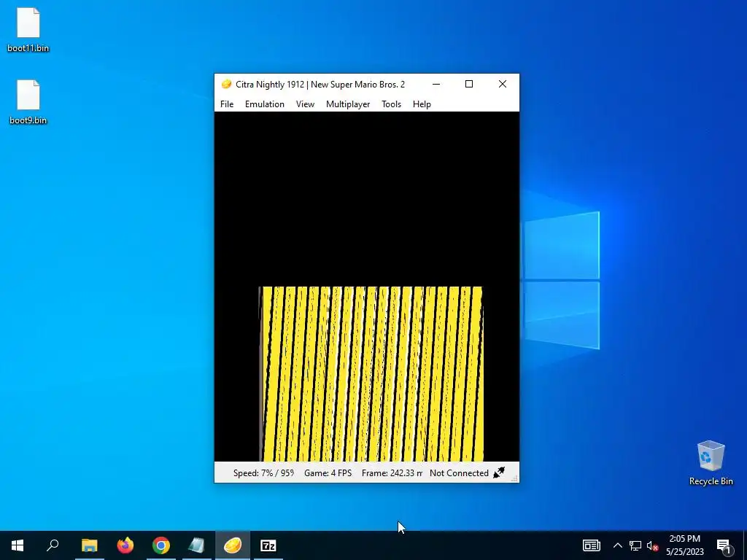Open the Windows Start menu

click(x=18, y=545)
